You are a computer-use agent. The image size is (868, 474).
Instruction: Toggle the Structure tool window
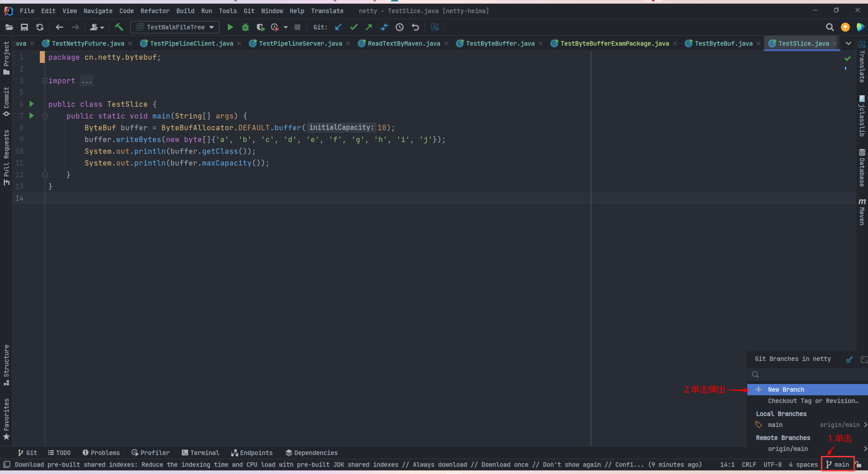tap(6, 365)
